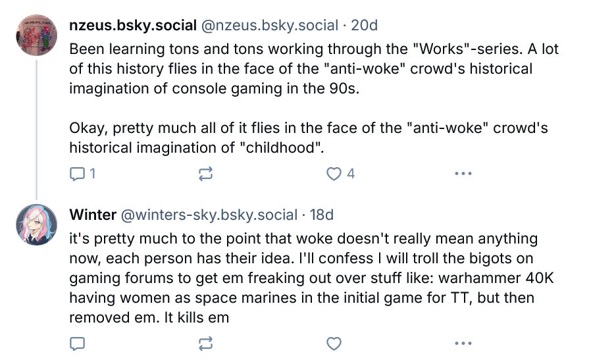Visit the @winters-sky.bsky.social handle

(209, 215)
